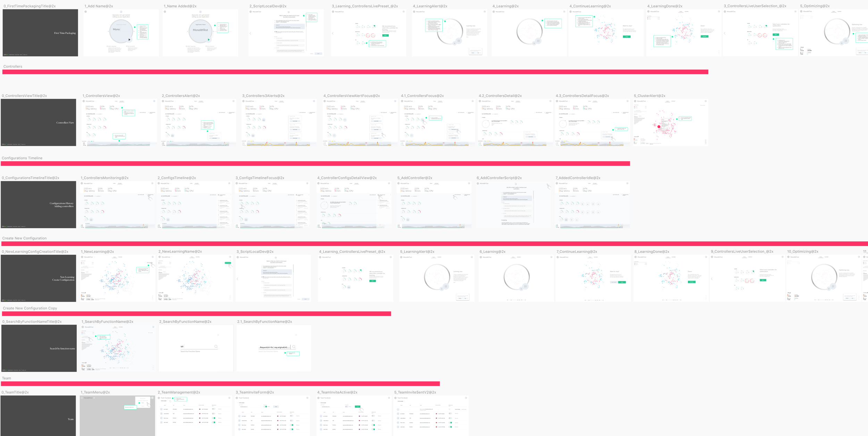This screenshot has width=868, height=436.
Task: Click pause button in 10_Optimizing artboard circle
Action: tap(833, 286)
